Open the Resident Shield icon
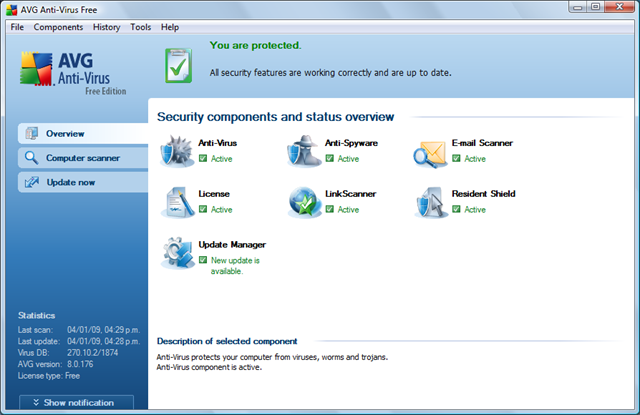640x415 pixels. [x=431, y=202]
